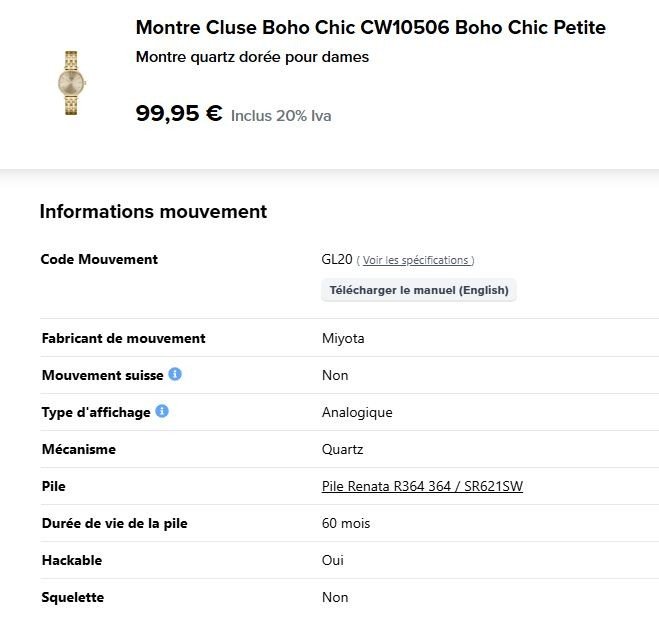Click the Informations mouvement heading

(x=153, y=211)
